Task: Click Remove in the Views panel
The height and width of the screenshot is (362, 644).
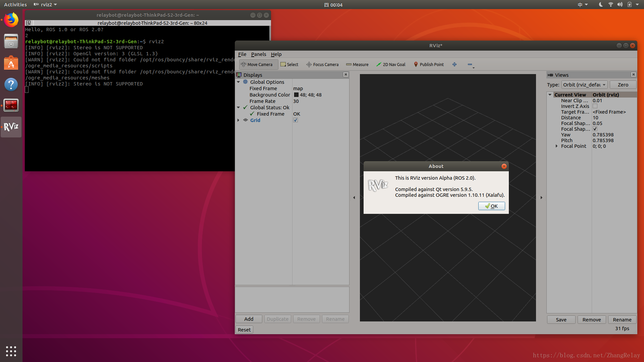Action: (592, 319)
